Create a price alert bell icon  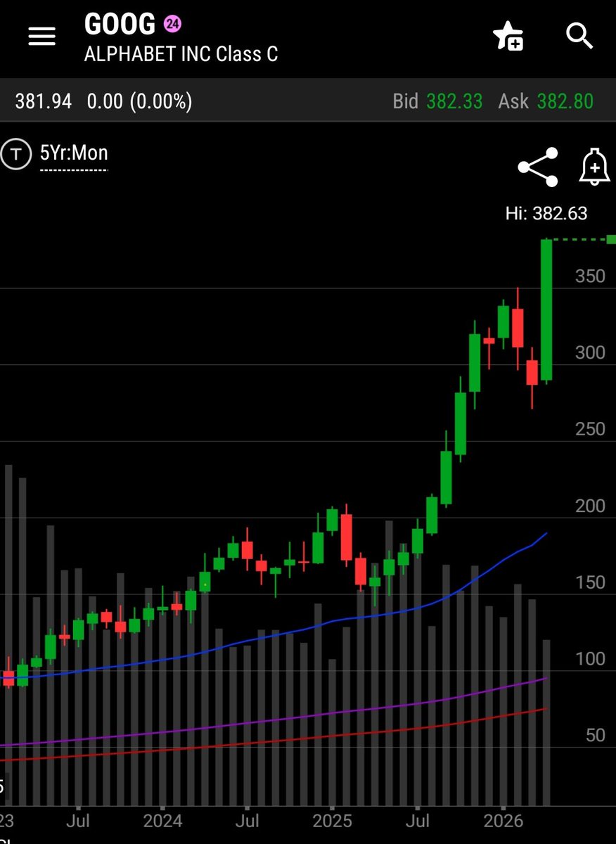click(594, 167)
